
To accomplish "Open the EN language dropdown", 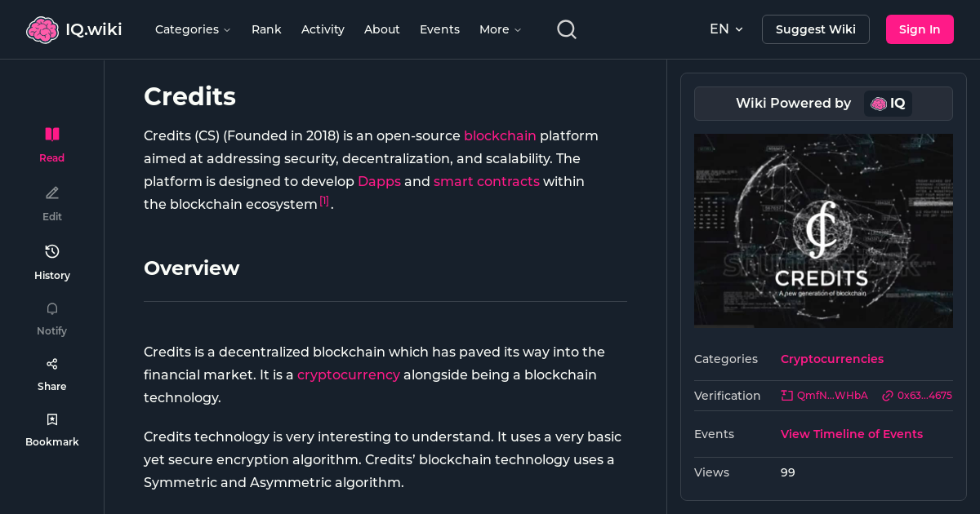I will tap(725, 29).
